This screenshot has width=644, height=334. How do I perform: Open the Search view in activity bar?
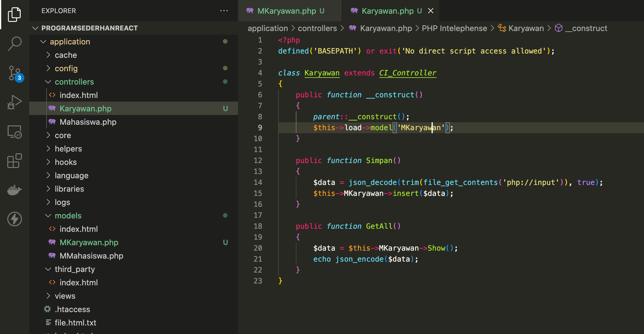[14, 43]
